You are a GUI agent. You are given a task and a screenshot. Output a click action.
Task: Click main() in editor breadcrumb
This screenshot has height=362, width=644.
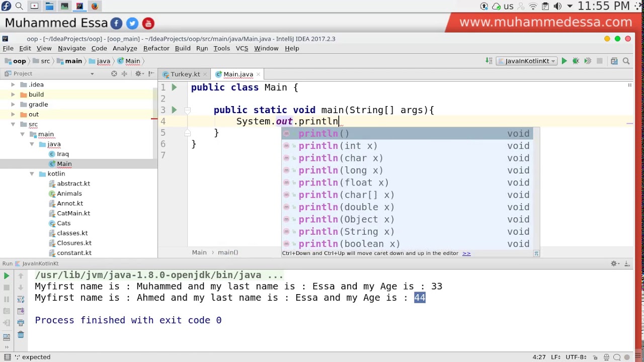228,252
